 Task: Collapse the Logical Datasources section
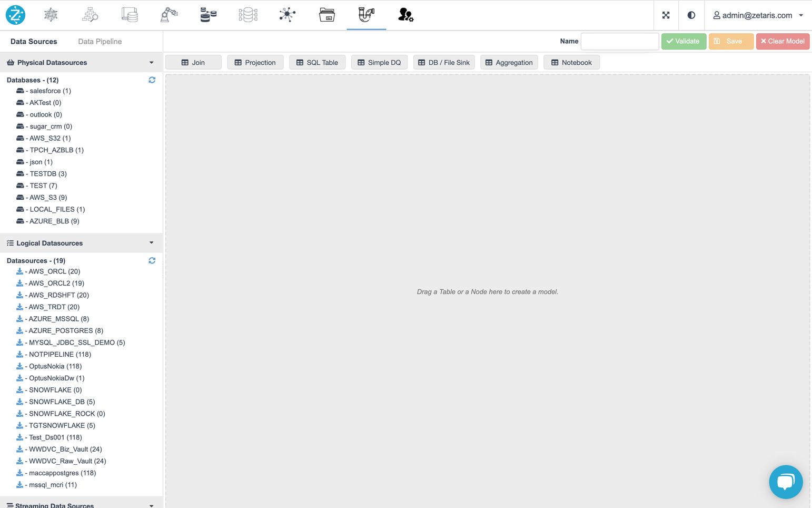(152, 243)
